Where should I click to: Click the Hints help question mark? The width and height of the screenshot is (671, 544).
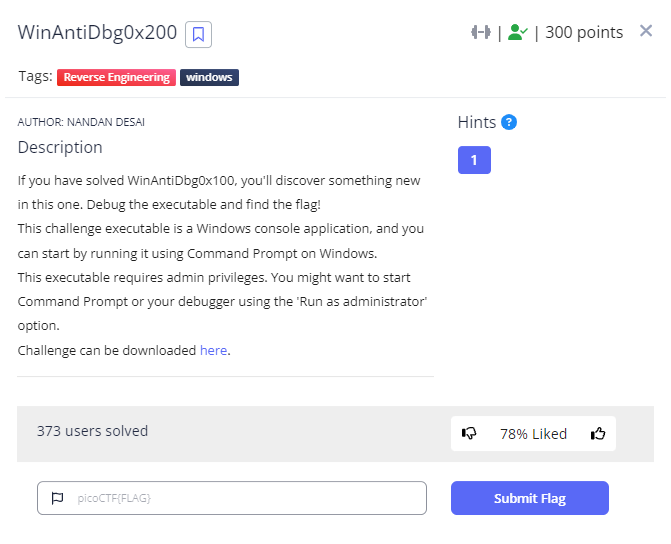[x=509, y=122]
